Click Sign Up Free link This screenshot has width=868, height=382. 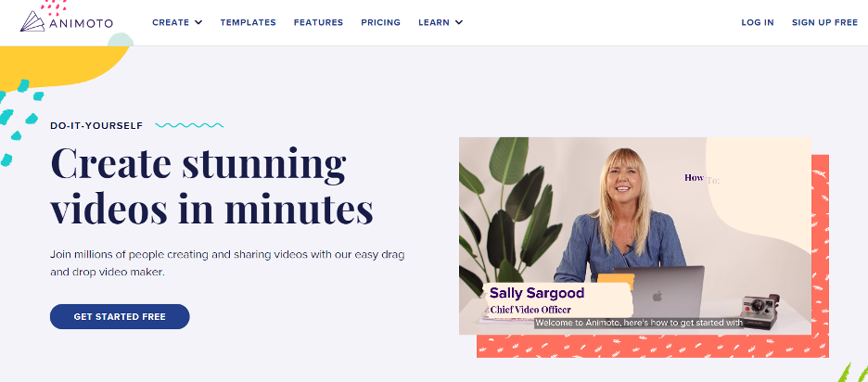pos(824,22)
